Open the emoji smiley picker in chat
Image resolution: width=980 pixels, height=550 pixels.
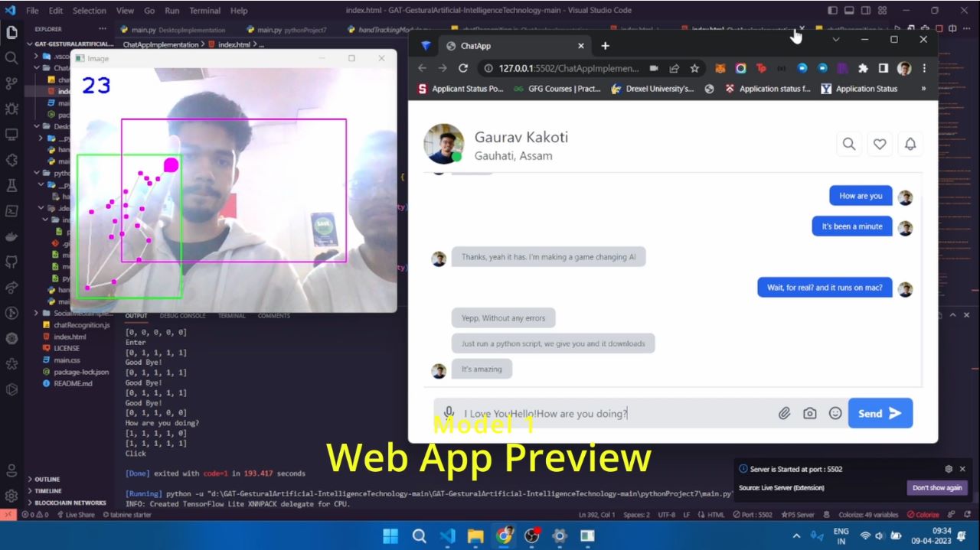coord(835,413)
